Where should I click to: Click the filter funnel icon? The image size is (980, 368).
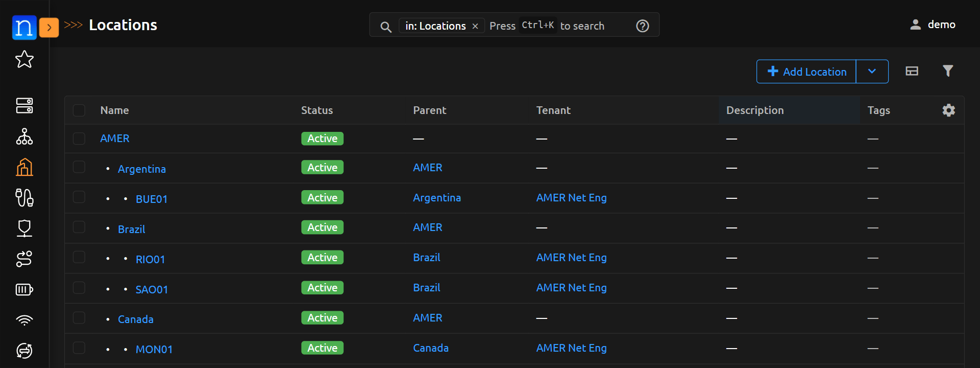coord(947,71)
